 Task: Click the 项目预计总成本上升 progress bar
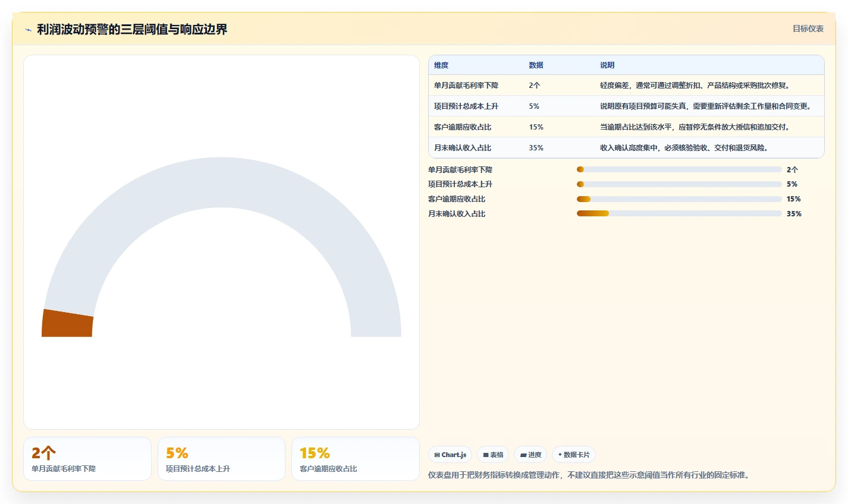click(x=679, y=184)
